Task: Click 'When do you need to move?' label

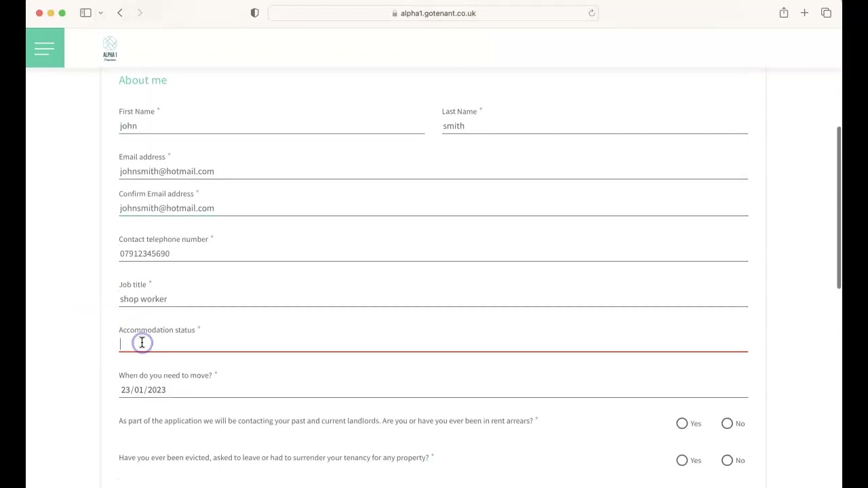Action: (165, 375)
